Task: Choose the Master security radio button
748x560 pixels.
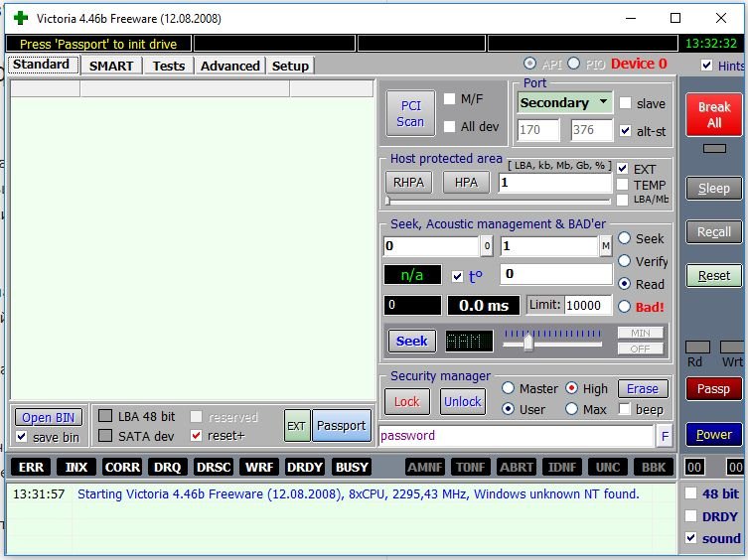Action: (508, 388)
